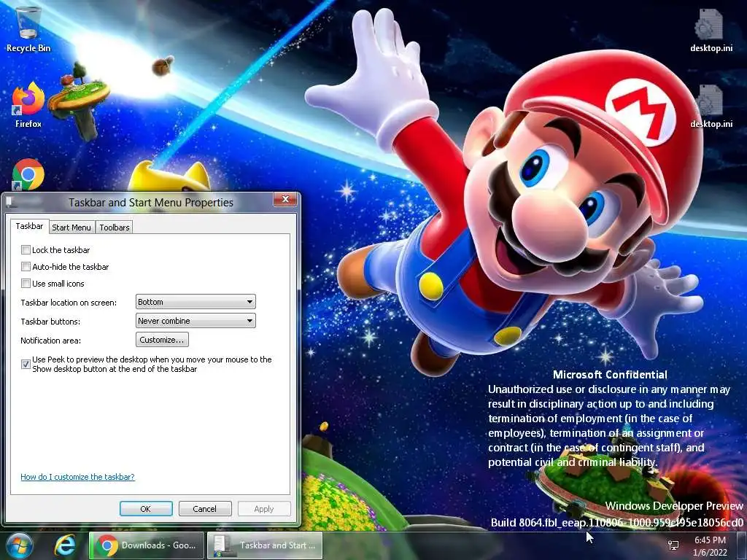Uncheck Use Peek to preview the desktop

point(26,365)
